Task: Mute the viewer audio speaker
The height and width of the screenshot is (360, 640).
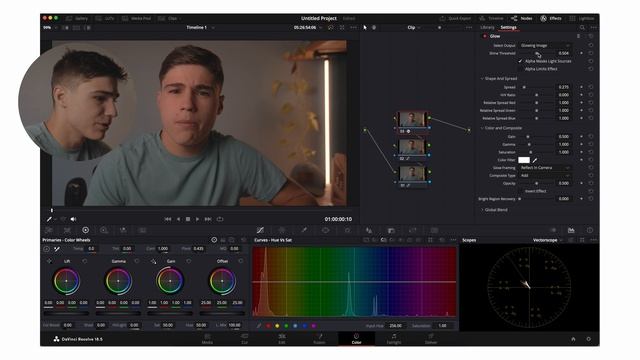Action: pos(73,219)
